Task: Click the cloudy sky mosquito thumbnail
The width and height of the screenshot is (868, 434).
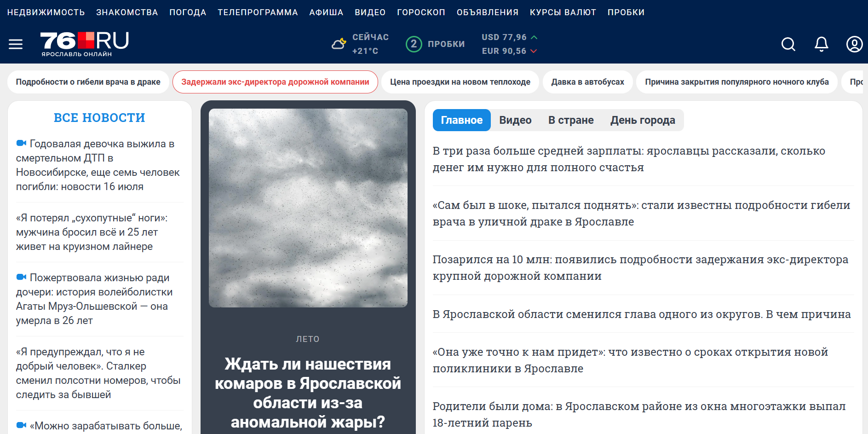Action: pyautogui.click(x=308, y=208)
